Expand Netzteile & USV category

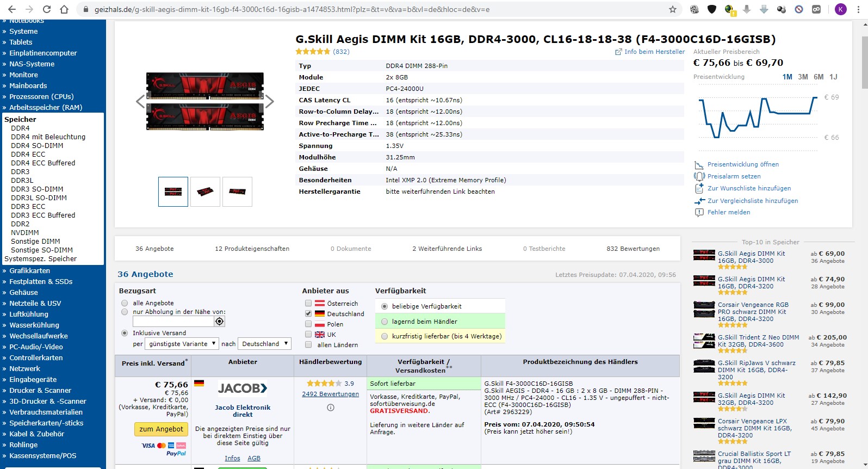pos(35,303)
